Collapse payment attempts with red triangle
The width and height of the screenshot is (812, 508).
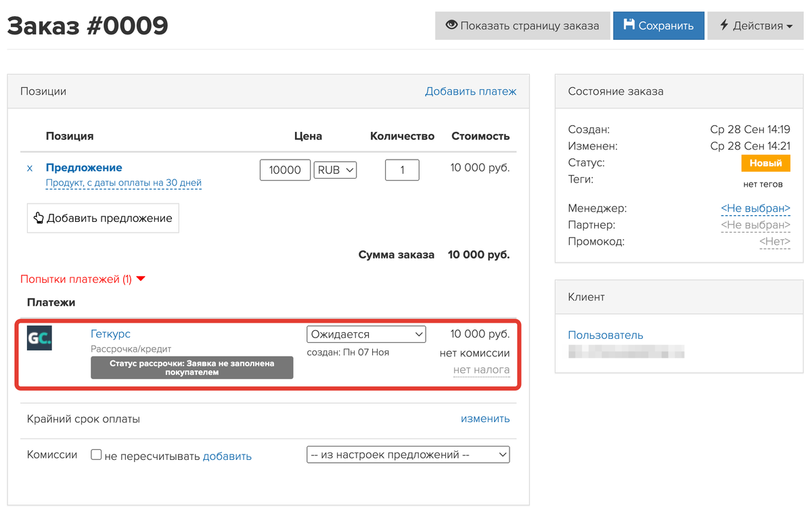(x=141, y=279)
